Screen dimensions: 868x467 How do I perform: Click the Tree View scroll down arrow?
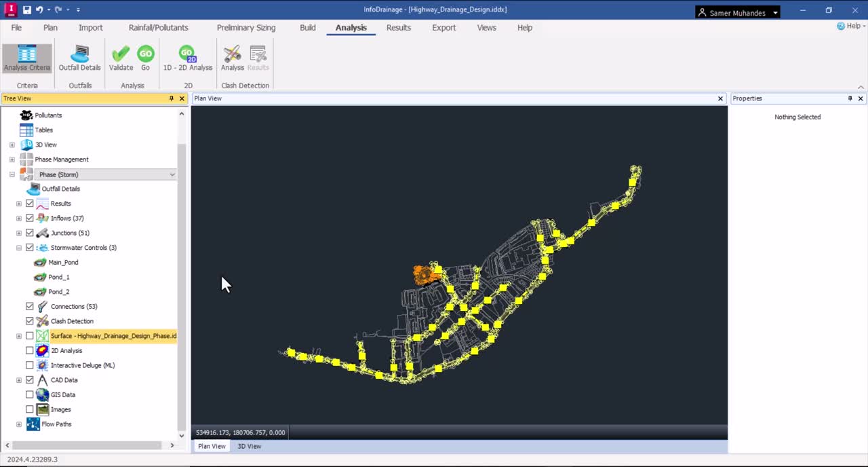[181, 436]
